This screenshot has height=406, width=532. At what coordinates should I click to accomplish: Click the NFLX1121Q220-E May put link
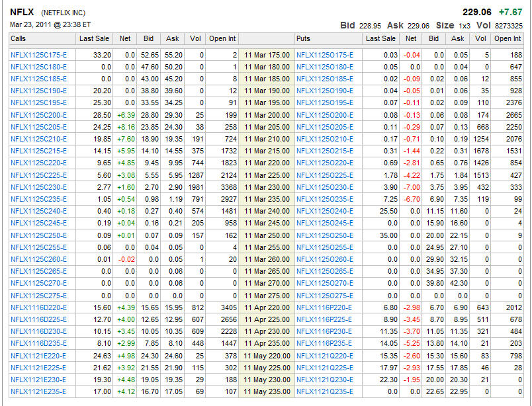click(325, 356)
